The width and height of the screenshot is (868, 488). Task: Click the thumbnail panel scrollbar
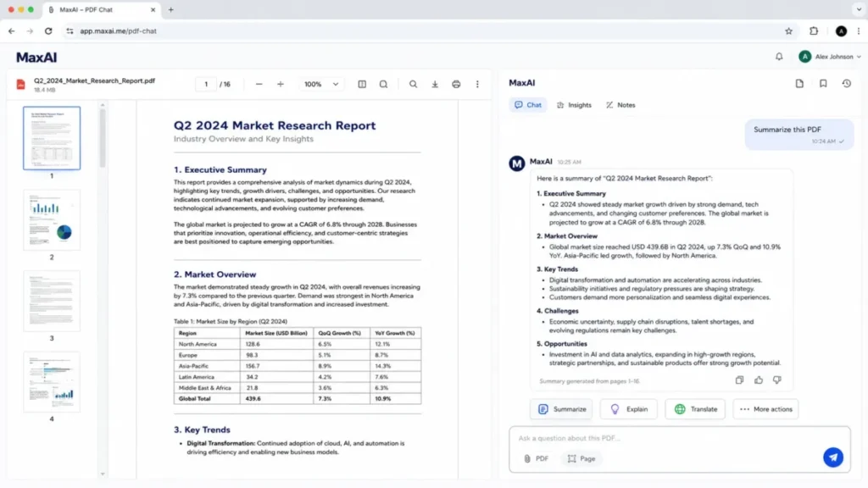pos(103,138)
